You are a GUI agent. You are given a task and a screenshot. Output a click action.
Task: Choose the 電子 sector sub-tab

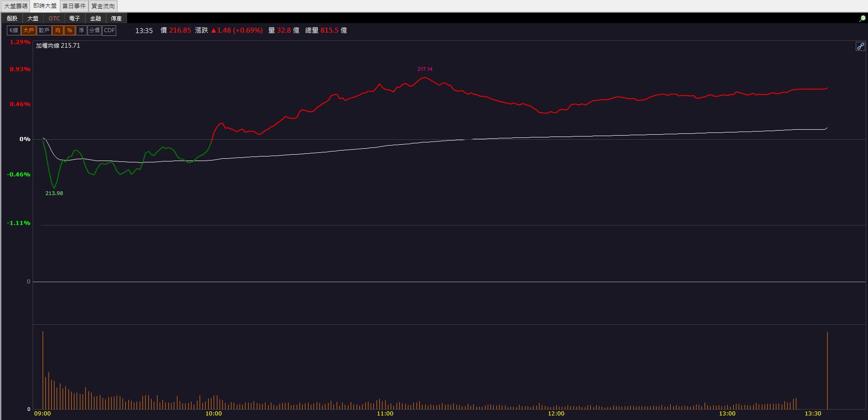coord(75,19)
